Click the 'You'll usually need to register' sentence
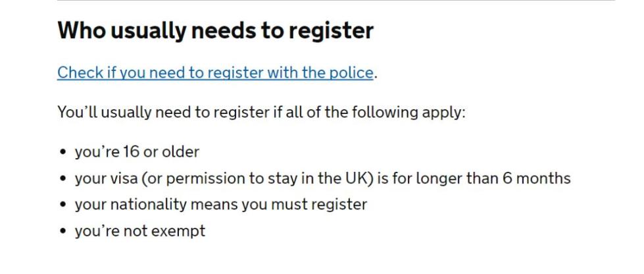 [261, 113]
